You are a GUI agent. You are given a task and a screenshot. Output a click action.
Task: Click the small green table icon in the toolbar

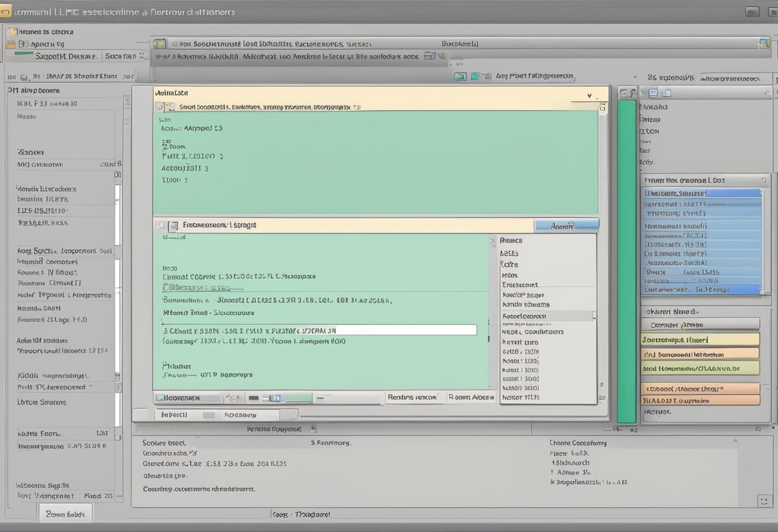click(x=474, y=75)
